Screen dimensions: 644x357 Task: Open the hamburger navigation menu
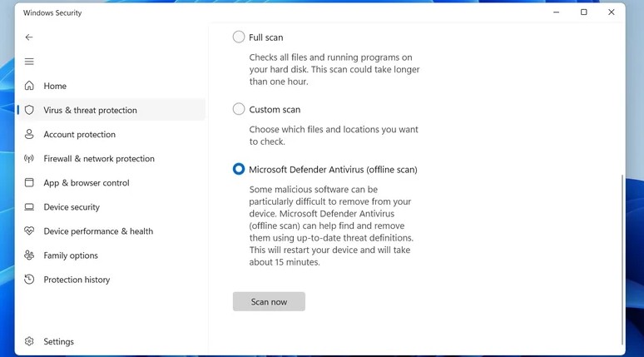click(29, 62)
